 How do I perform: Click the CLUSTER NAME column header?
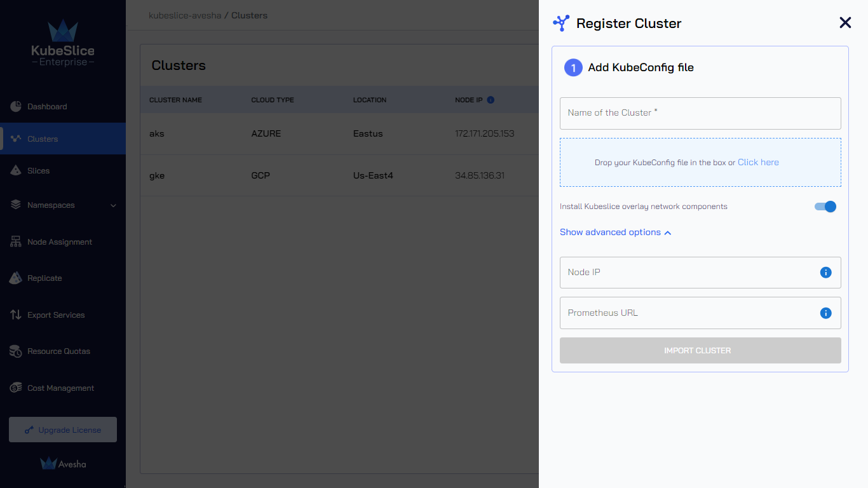175,100
